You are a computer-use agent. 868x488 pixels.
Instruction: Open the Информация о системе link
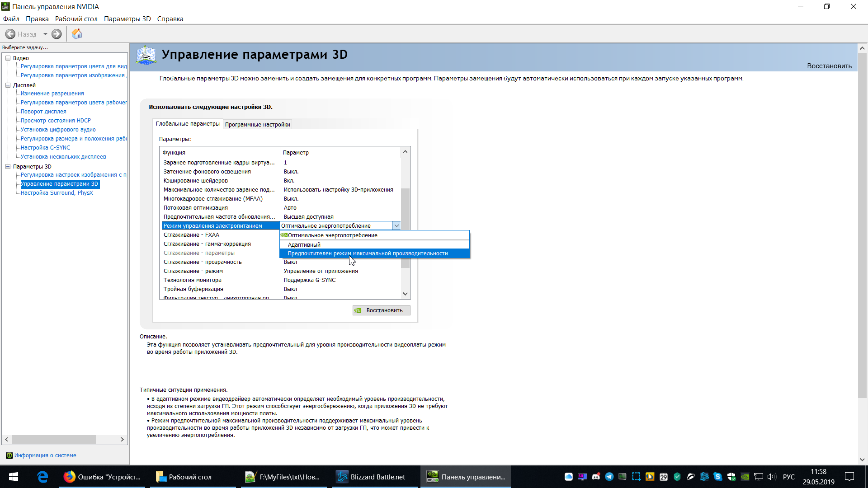click(45, 455)
